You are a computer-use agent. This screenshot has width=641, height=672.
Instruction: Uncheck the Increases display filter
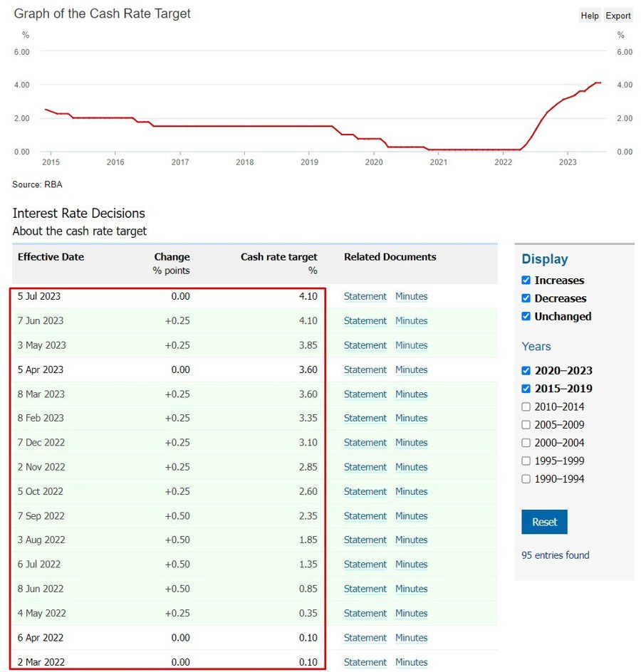coord(526,280)
